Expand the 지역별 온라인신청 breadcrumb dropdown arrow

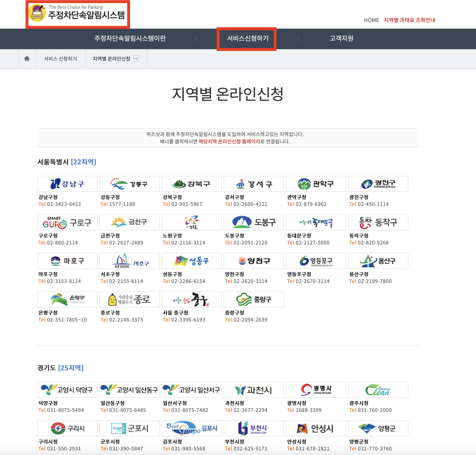pos(136,59)
